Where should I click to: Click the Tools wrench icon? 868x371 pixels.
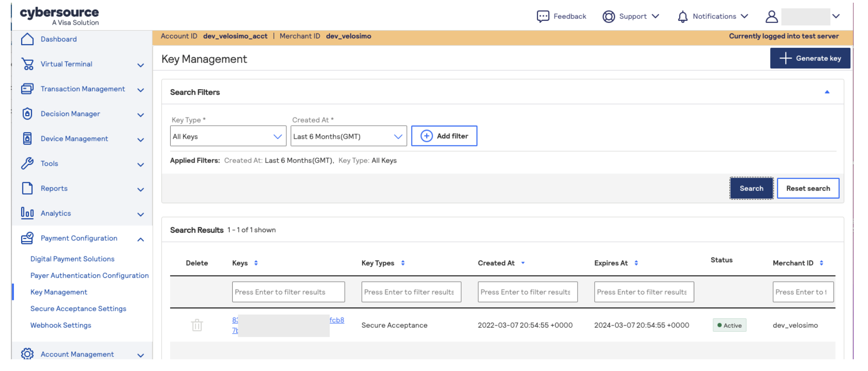[27, 163]
